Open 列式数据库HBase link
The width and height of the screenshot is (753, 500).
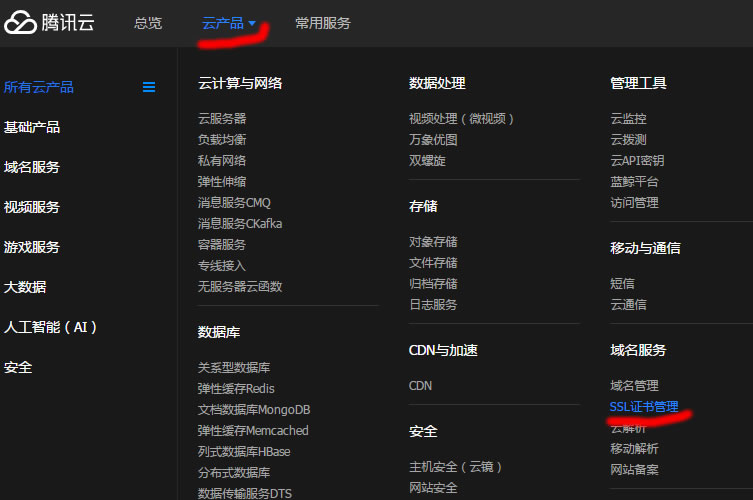(244, 452)
